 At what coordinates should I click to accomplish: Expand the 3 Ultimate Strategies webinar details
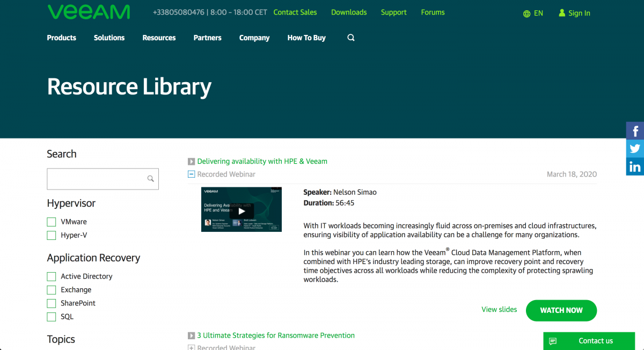pyautogui.click(x=191, y=347)
